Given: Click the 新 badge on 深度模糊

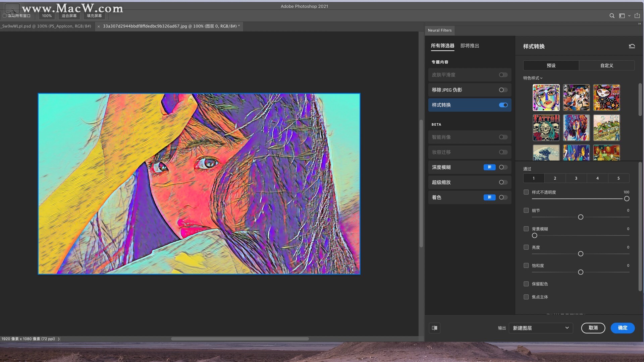Looking at the screenshot, I should (x=489, y=167).
